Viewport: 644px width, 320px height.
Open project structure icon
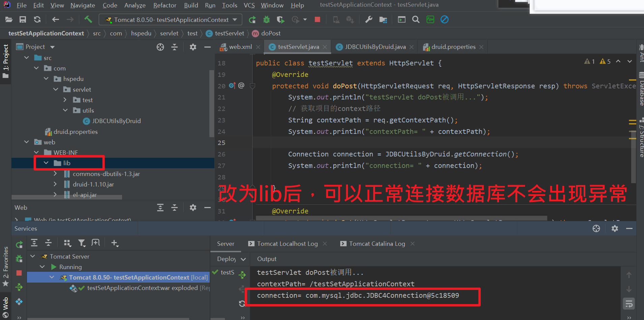[383, 20]
